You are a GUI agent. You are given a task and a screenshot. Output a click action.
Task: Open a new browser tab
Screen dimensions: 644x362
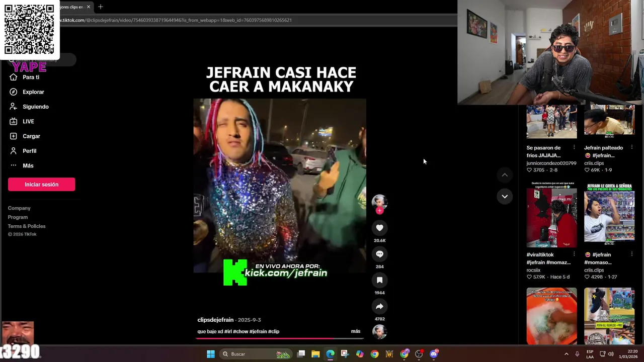click(x=100, y=7)
